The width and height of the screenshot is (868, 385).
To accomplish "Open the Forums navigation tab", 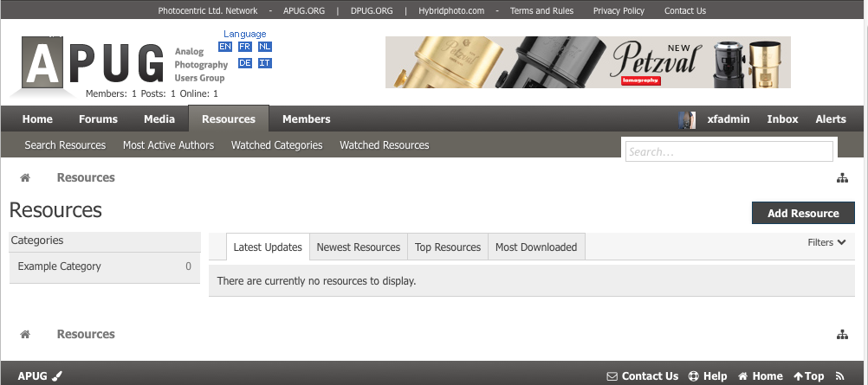I will (98, 119).
